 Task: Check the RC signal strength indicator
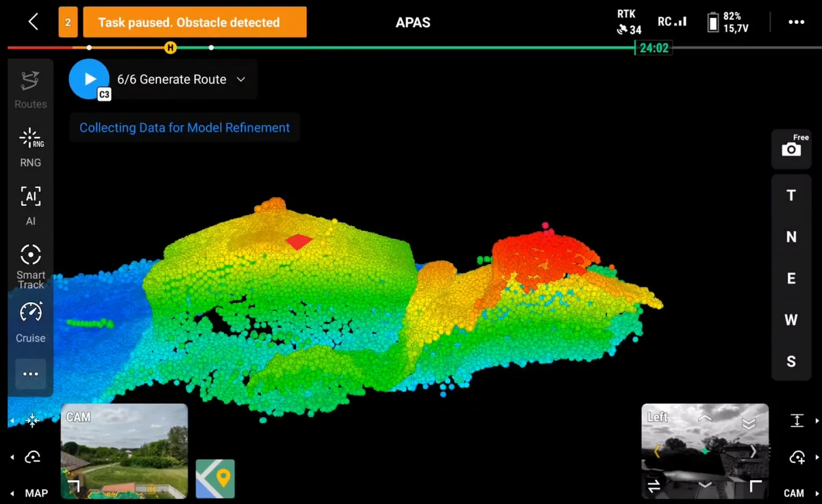tap(671, 22)
